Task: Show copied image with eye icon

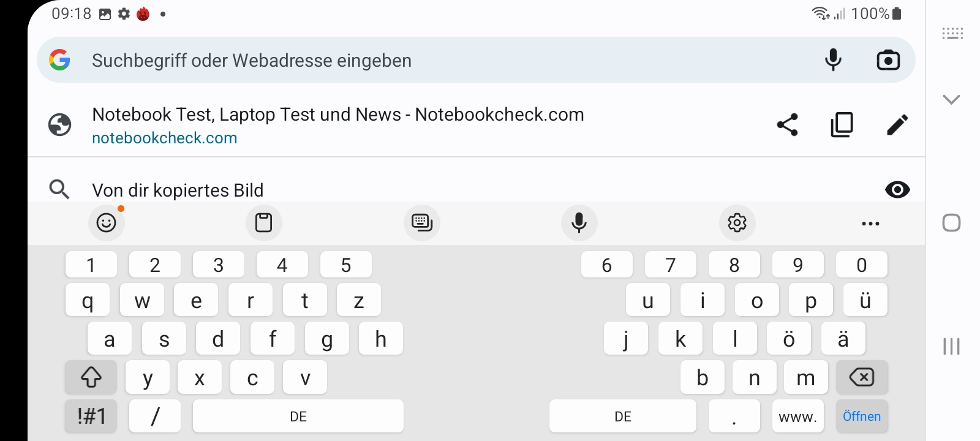Action: click(897, 190)
